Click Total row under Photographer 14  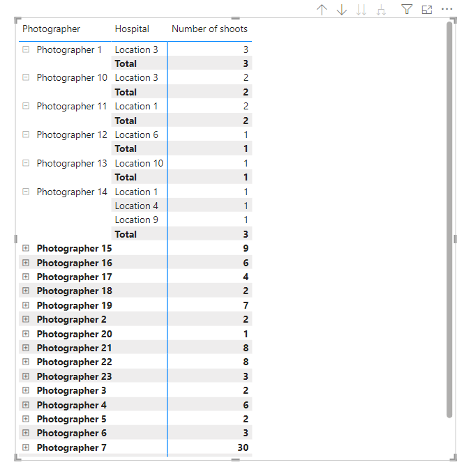(181, 234)
